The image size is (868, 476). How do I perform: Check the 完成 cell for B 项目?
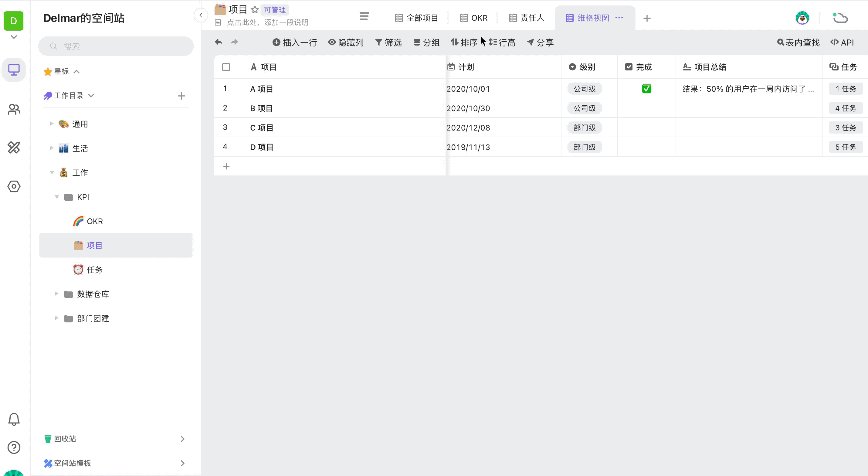646,108
